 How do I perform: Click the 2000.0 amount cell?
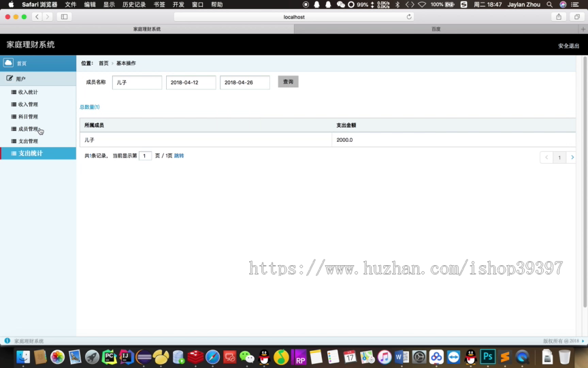454,140
